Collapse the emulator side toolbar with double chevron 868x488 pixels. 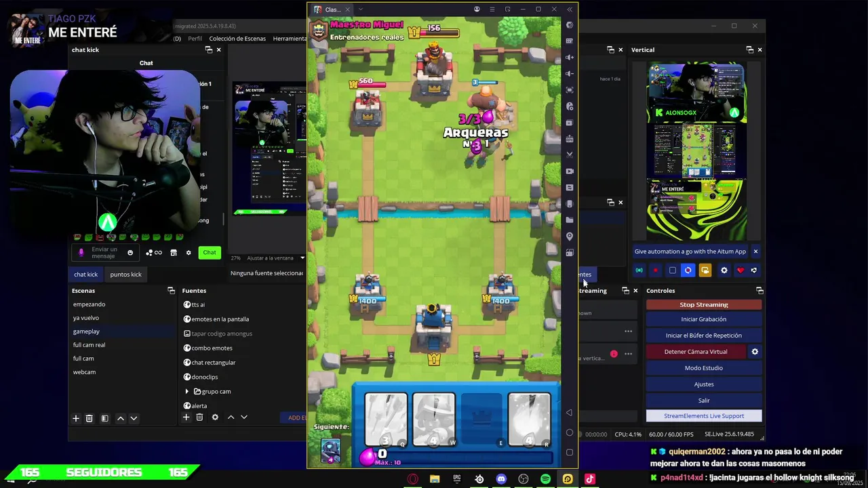(x=570, y=9)
